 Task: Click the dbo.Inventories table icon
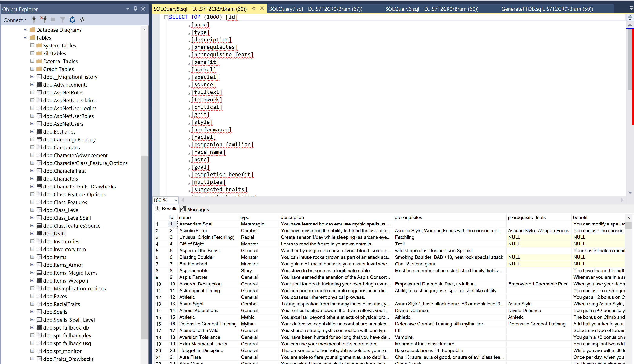[x=39, y=241]
